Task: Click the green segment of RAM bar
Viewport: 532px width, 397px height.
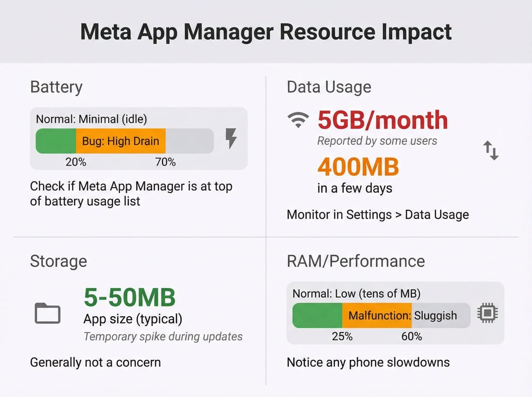Action: pos(317,315)
